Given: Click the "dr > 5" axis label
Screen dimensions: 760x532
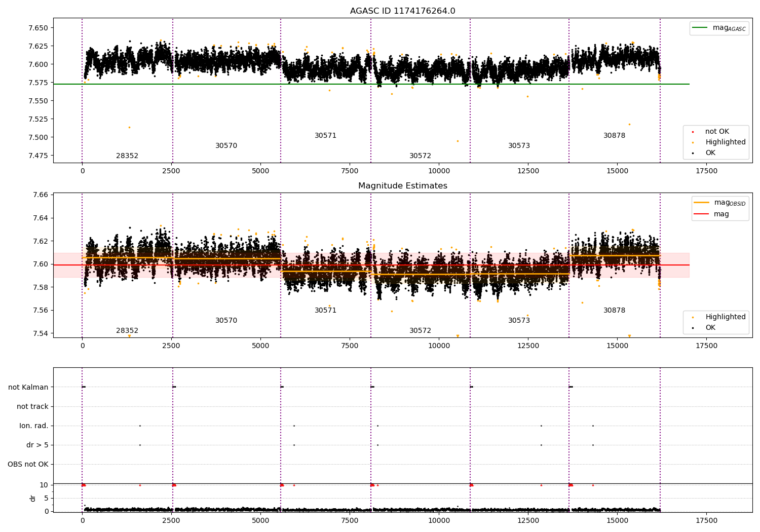Looking at the screenshot, I should click(37, 445).
